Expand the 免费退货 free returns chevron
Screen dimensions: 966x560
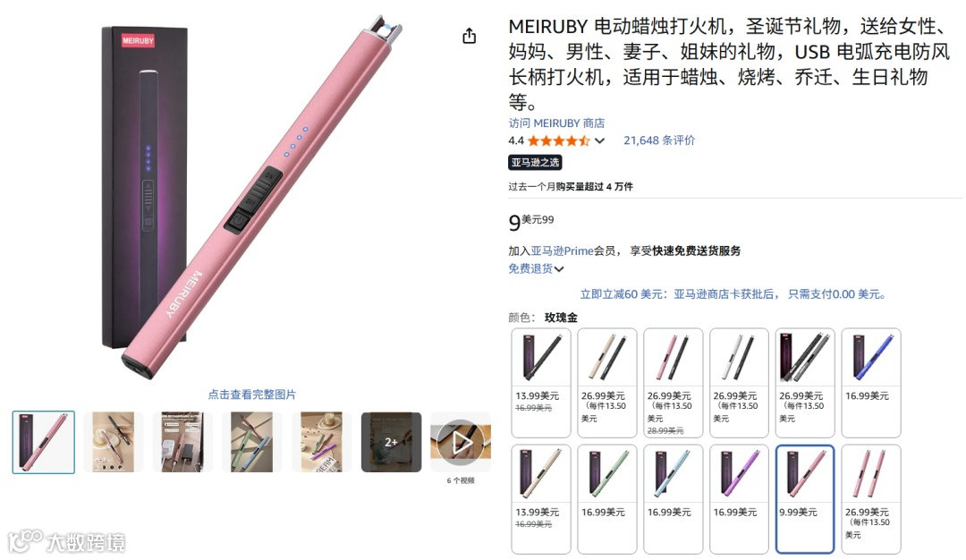tap(559, 269)
